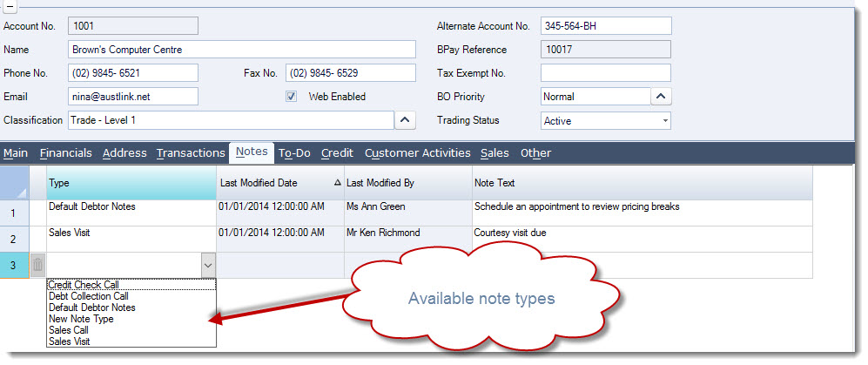
Task: Toggle the Web Enabled checkbox
Action: coord(291,97)
